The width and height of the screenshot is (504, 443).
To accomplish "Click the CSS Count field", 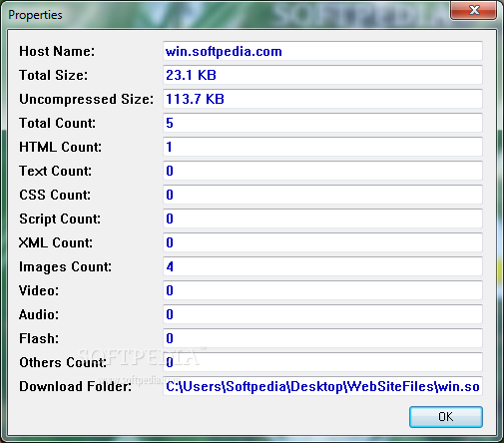I will click(x=322, y=195).
